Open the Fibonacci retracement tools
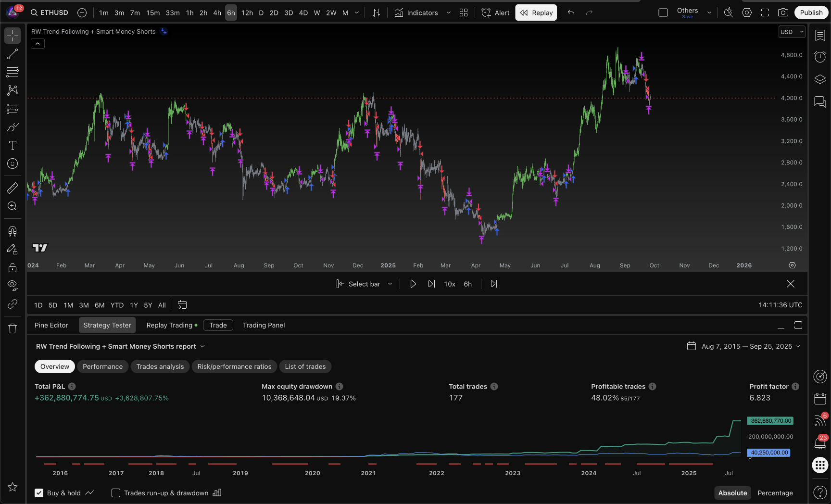Screen dimensions: 831x504 pos(13,72)
